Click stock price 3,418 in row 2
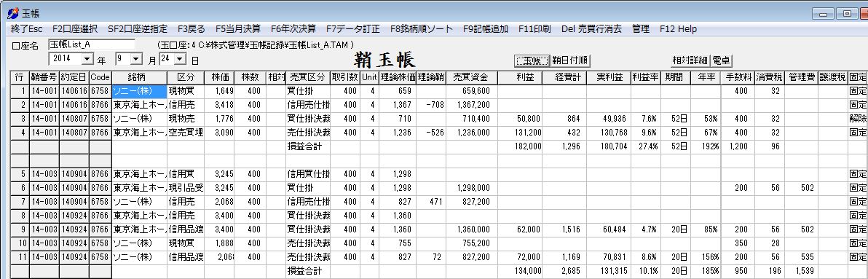 (219, 105)
